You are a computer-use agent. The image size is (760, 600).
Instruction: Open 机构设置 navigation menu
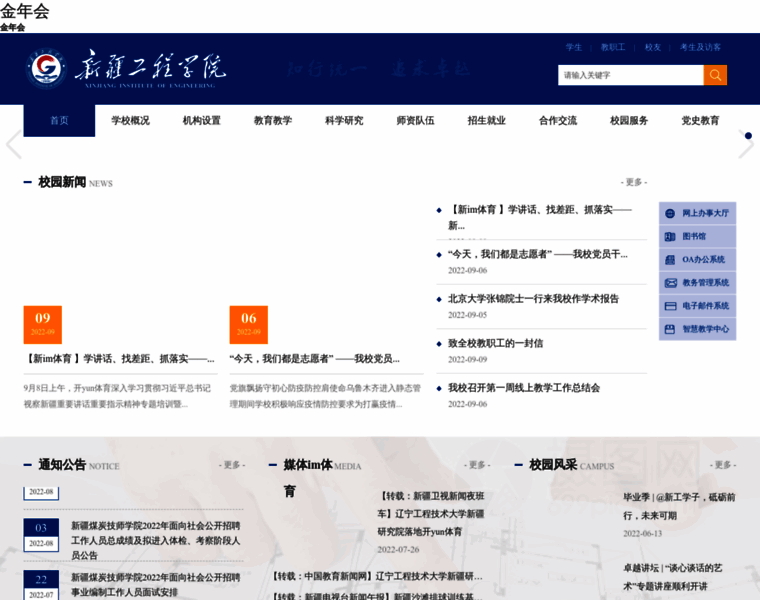coord(201,121)
